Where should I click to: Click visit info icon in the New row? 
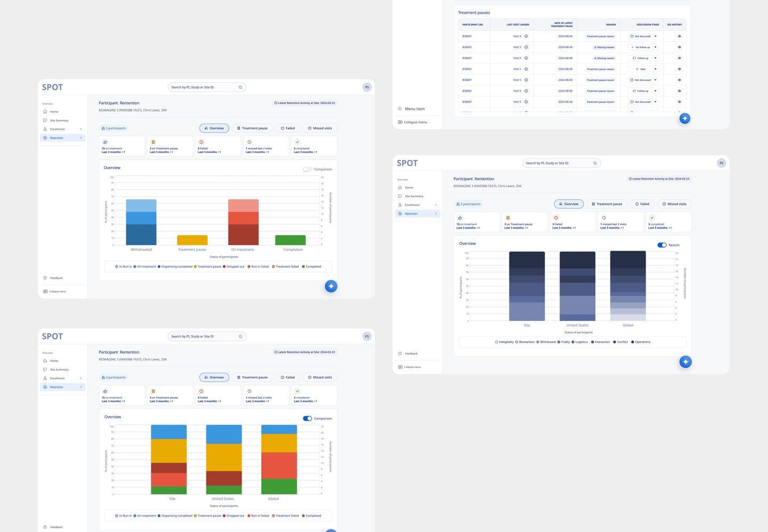coord(526,69)
